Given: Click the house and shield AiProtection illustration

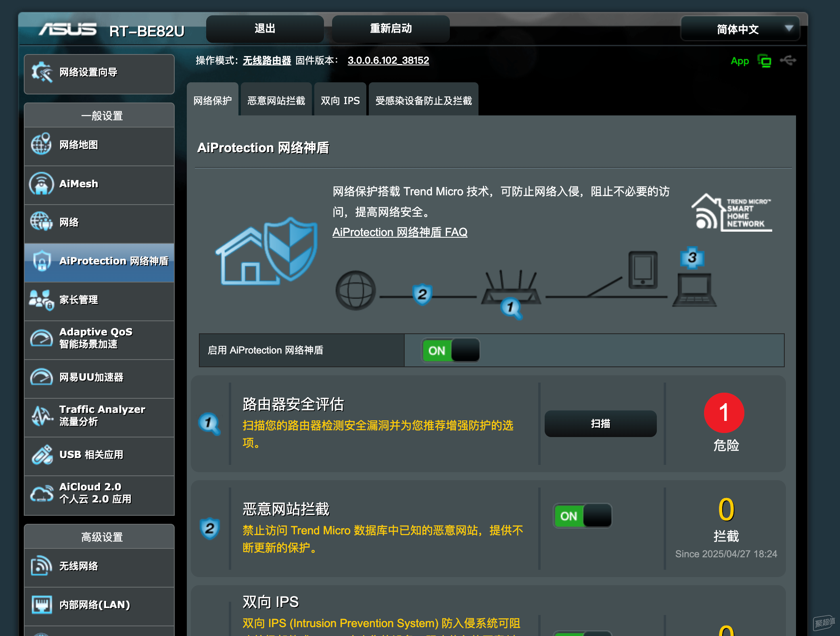Looking at the screenshot, I should pyautogui.click(x=267, y=251).
